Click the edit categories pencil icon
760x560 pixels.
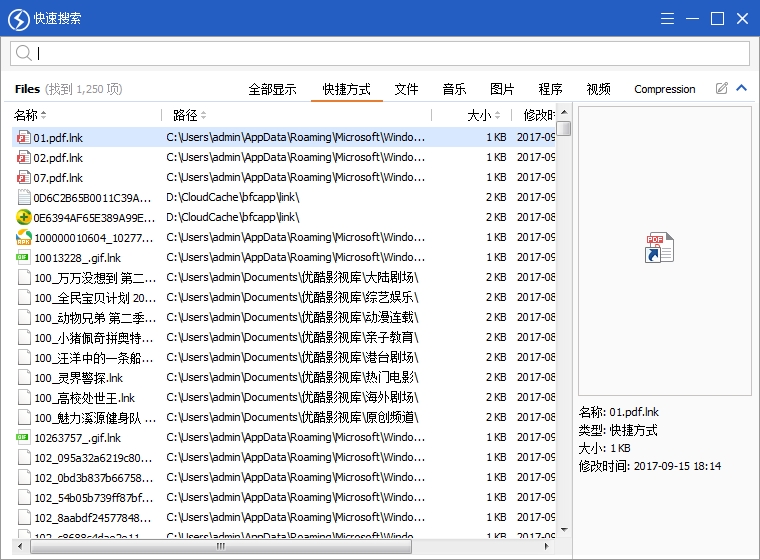[722, 89]
